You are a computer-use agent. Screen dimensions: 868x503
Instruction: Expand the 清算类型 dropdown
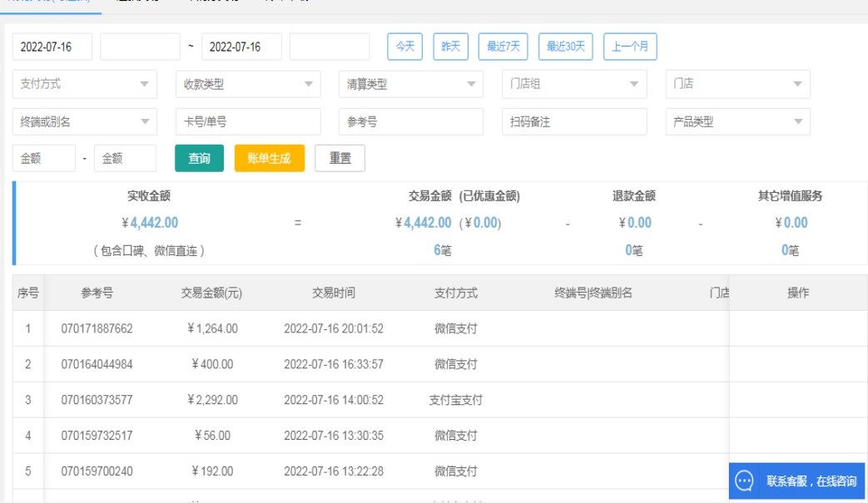click(411, 84)
